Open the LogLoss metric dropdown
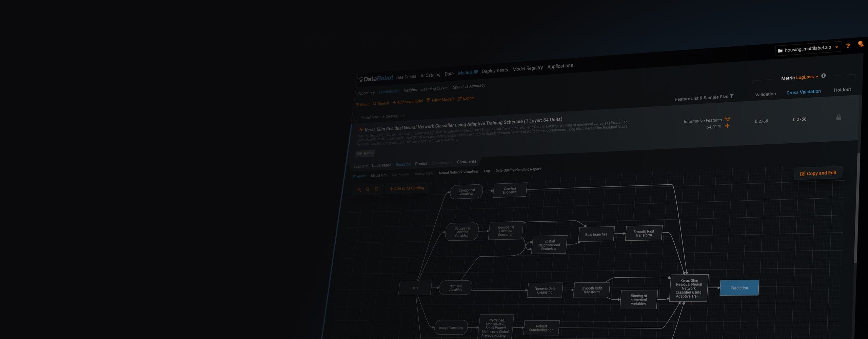The image size is (868, 339). coord(807,77)
